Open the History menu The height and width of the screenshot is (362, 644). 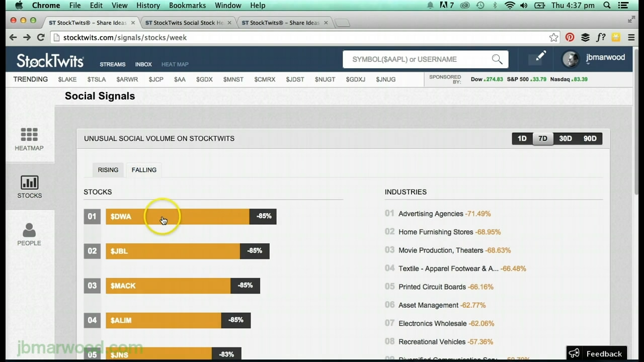148,6
